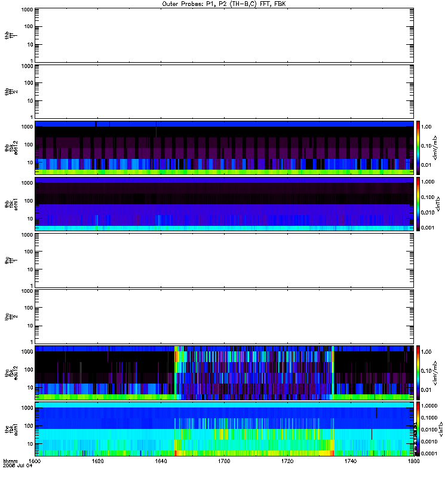Image resolution: width=448 pixels, height=478 pixels.
Task: Click the 0.001 value on thb scm1 color bar
Action: 428,228
